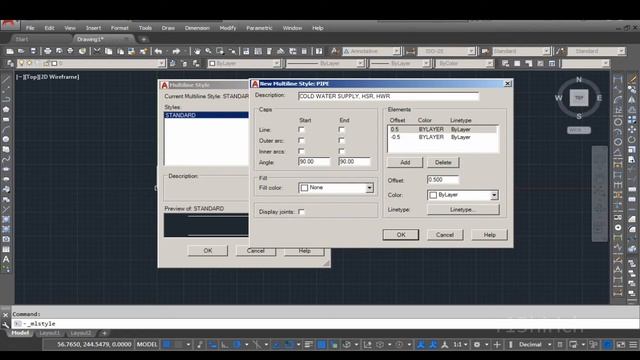This screenshot has width=640, height=360.
Task: Click the Copy toolbar icon
Action: (x=109, y=51)
